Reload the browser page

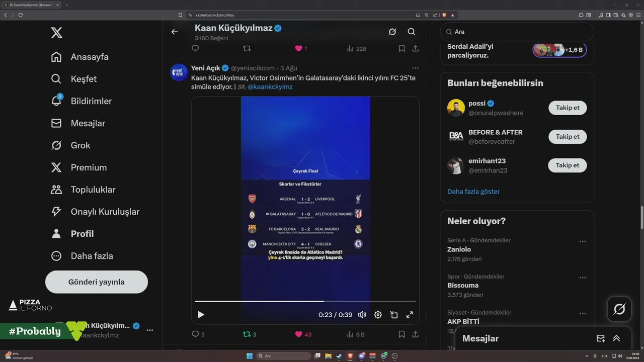(21, 15)
